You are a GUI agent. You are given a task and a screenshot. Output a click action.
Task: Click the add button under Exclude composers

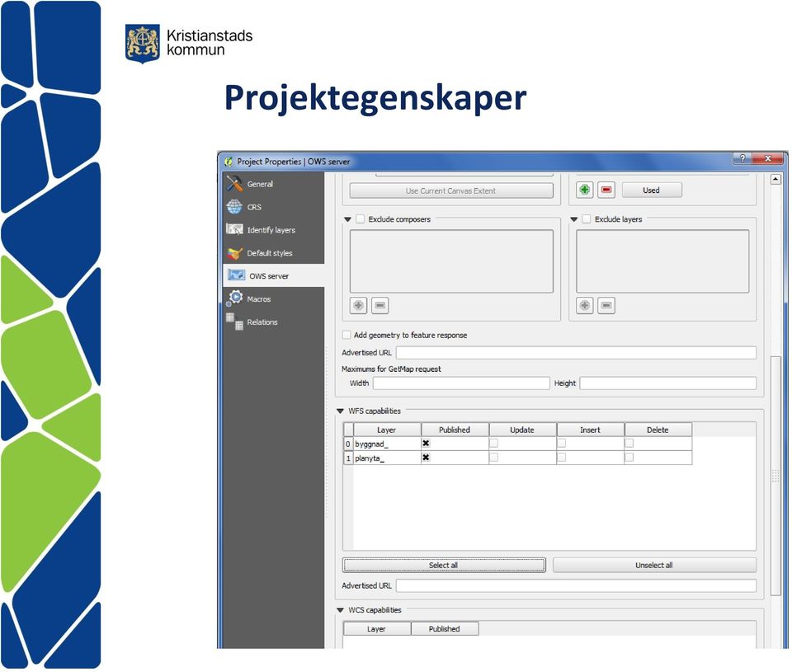pyautogui.click(x=358, y=305)
